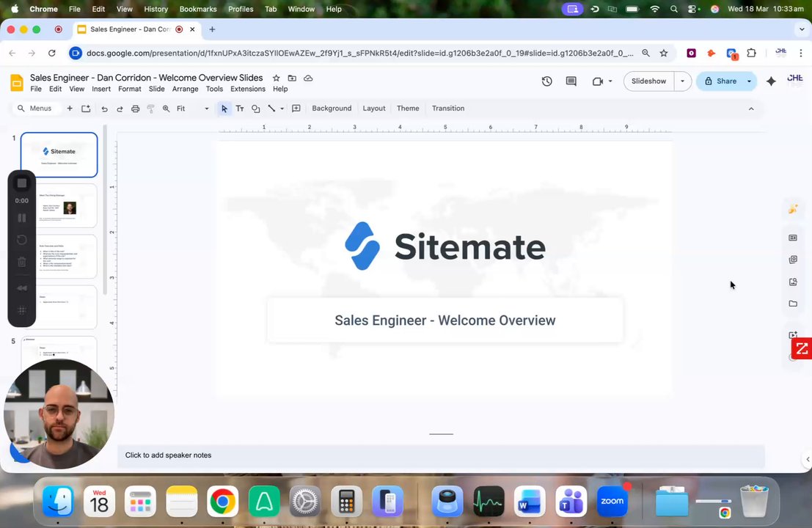This screenshot has width=812, height=528.
Task: Click the print icon
Action: tap(135, 109)
